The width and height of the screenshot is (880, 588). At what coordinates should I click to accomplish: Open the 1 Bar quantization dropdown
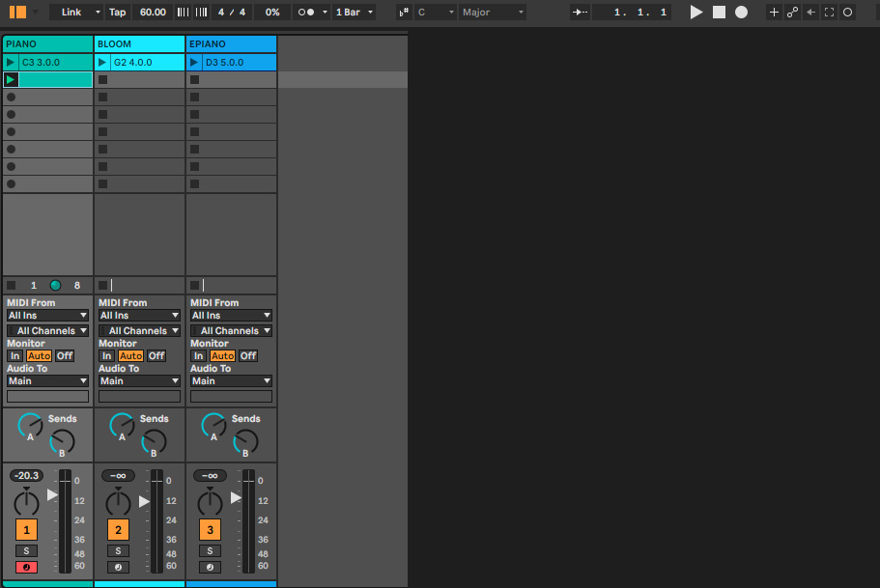click(354, 12)
